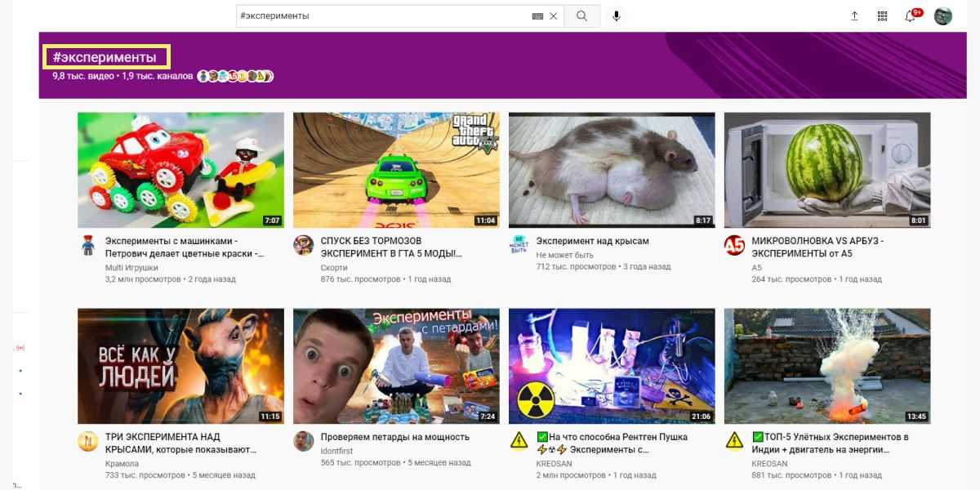980x490 pixels.
Task: Open the user account avatar menu
Action: [x=943, y=16]
